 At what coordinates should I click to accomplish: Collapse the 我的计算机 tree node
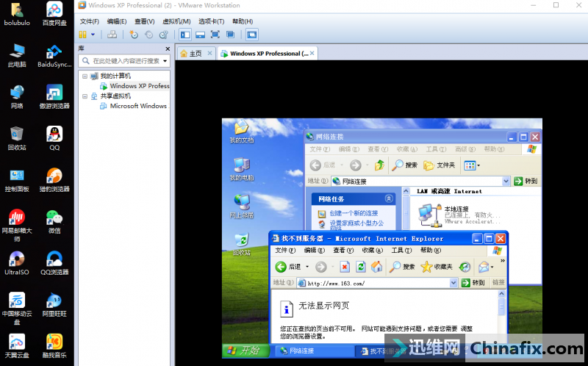85,76
